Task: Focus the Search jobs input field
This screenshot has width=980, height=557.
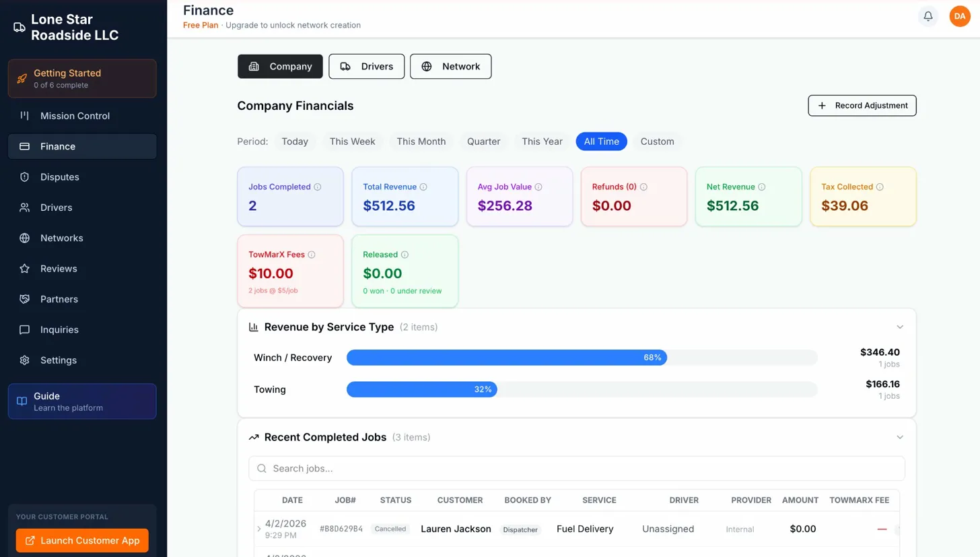Action: point(576,469)
